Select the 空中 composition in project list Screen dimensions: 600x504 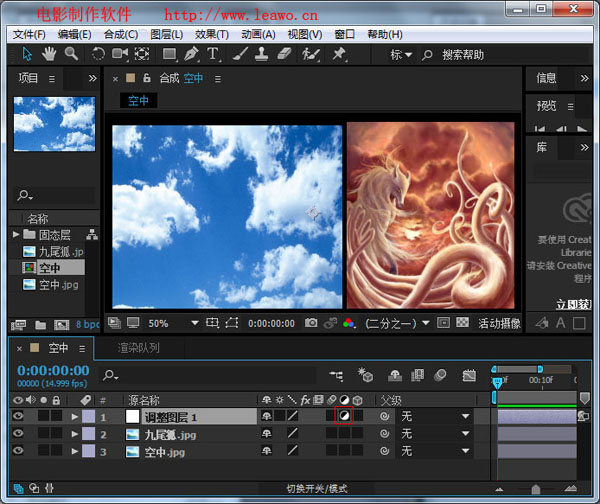(52, 267)
